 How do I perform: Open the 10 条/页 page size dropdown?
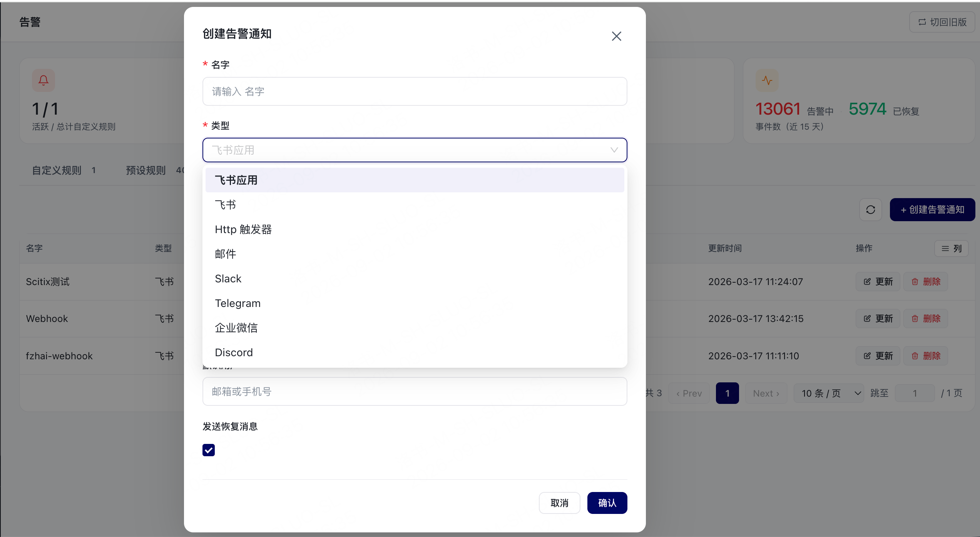829,393
